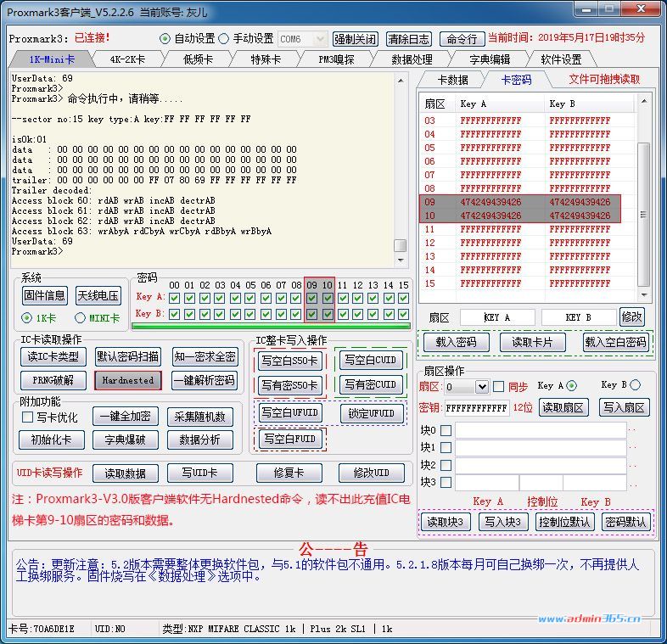The image size is (667, 644).
Task: Click the 写有密S50卡 button
Action: tap(289, 385)
